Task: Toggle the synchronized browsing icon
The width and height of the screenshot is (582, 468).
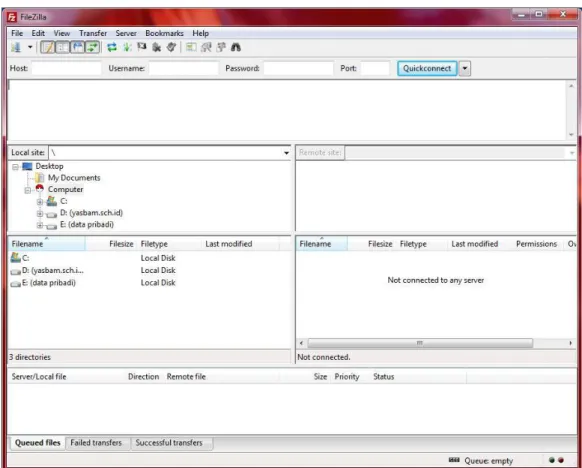Action: pos(222,47)
